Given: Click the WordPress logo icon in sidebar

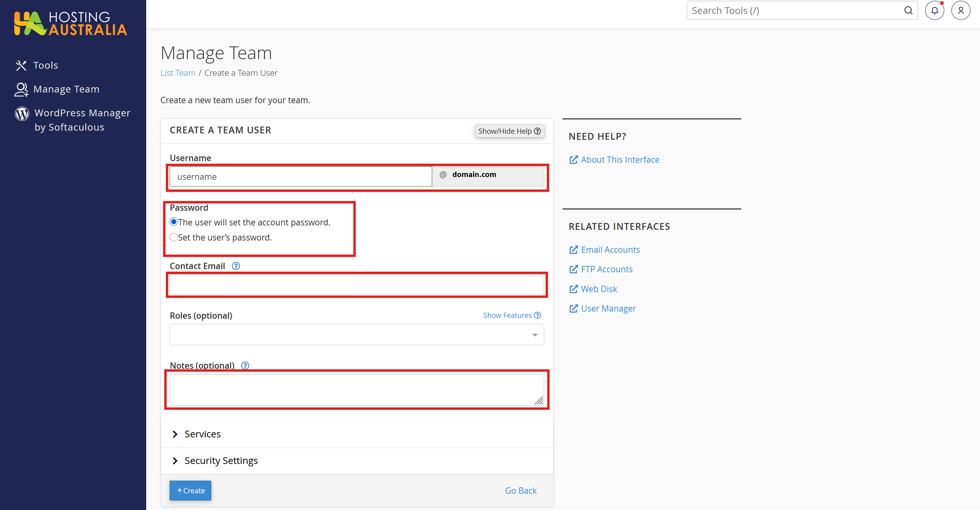Looking at the screenshot, I should coord(22,114).
